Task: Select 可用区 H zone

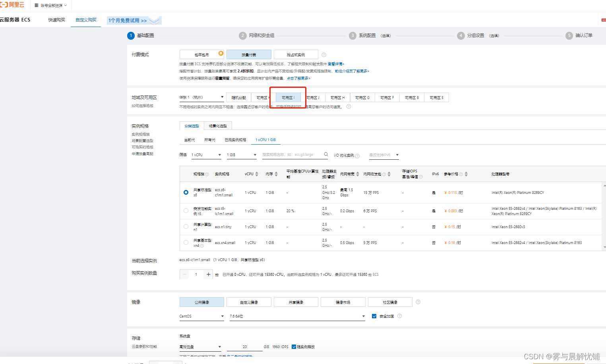Action: [x=338, y=97]
